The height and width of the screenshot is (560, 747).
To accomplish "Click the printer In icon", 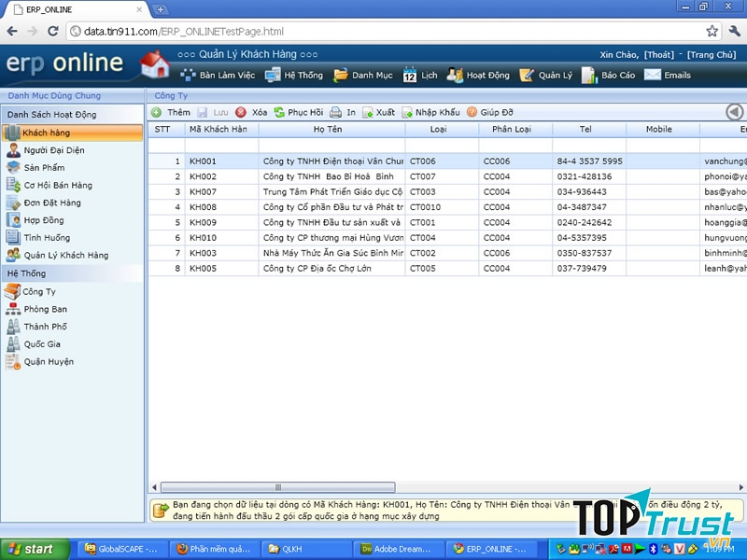I will (x=335, y=112).
